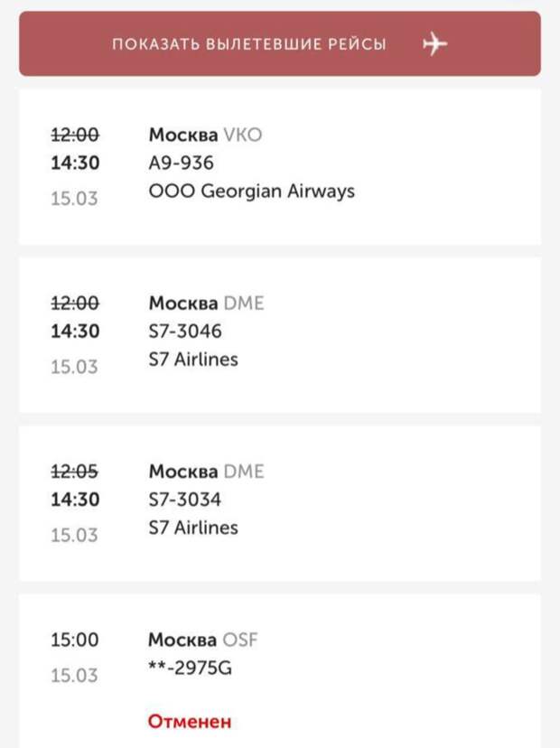Click S7 Airlines under flight S7-3046
The image size is (560, 748).
[192, 360]
